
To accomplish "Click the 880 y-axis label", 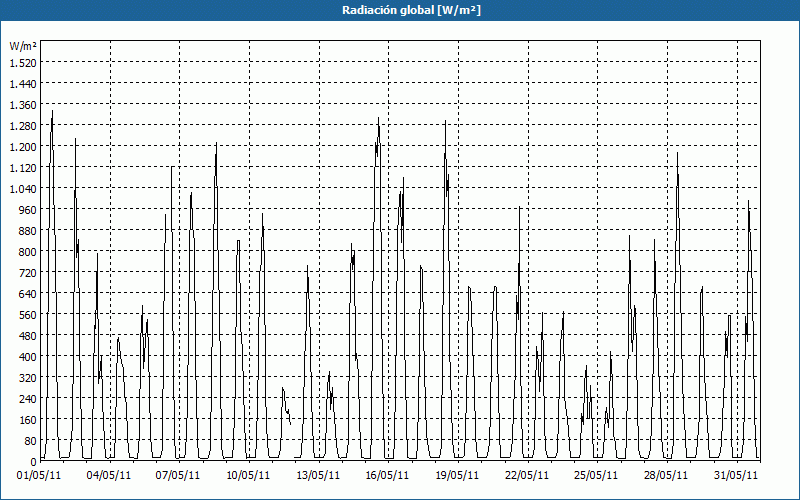I will pos(29,231).
